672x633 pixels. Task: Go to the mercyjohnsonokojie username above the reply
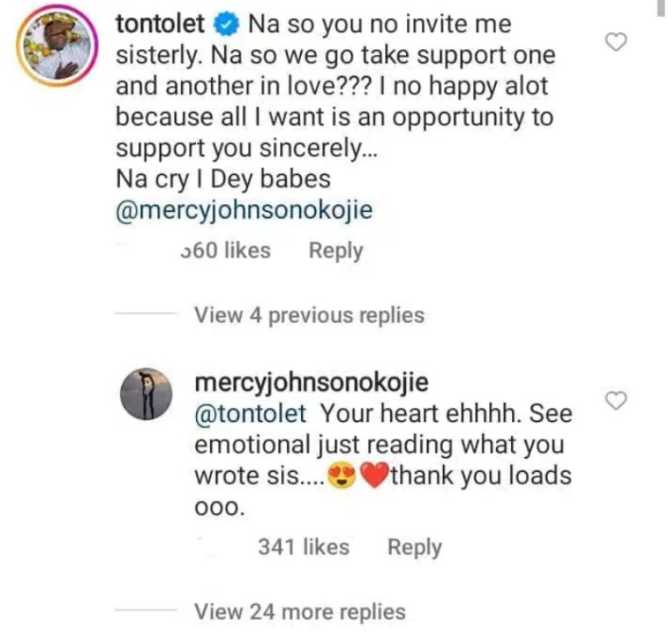pyautogui.click(x=311, y=383)
